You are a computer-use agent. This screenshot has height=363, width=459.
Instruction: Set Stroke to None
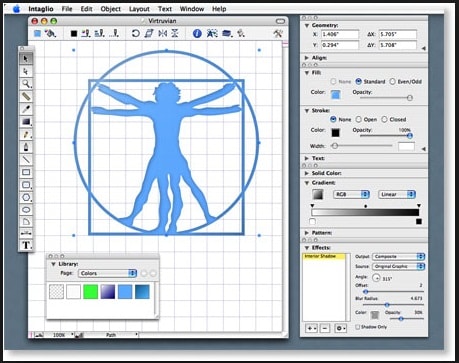tap(333, 119)
